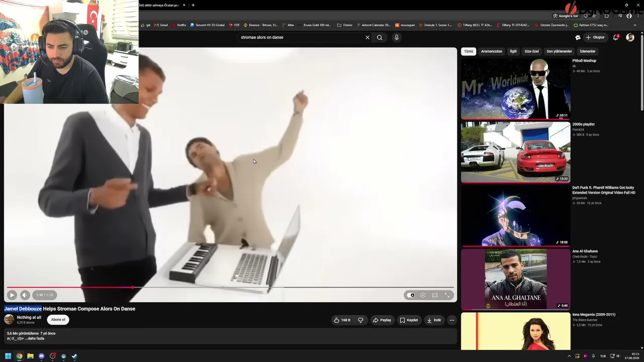
Task: Select the Son yüklenenler filter chip
Action: point(559,51)
